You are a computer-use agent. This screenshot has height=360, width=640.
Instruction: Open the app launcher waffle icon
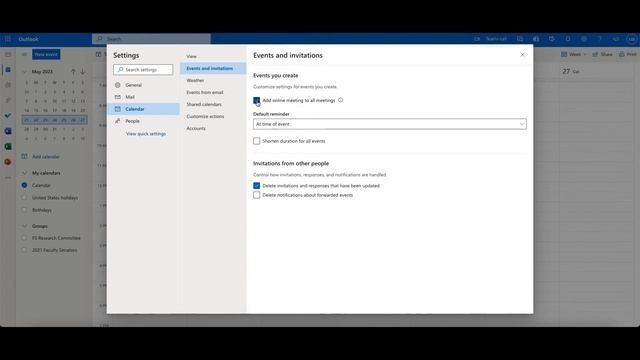pos(8,39)
